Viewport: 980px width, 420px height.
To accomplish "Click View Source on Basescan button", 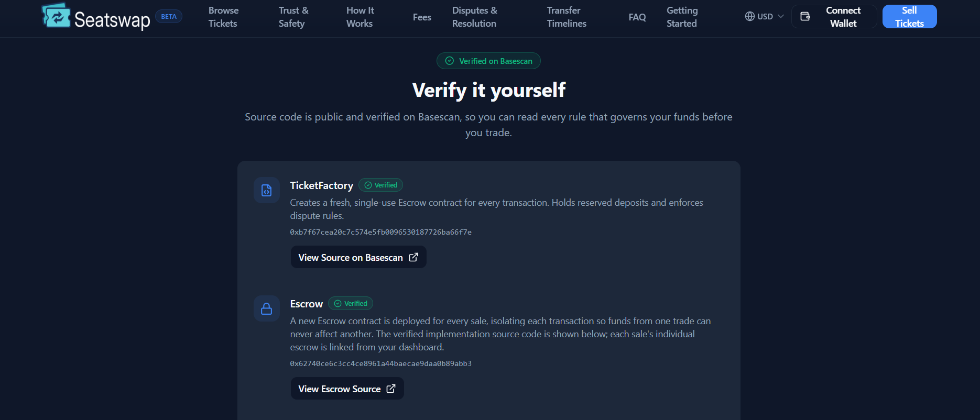I will tap(358, 257).
